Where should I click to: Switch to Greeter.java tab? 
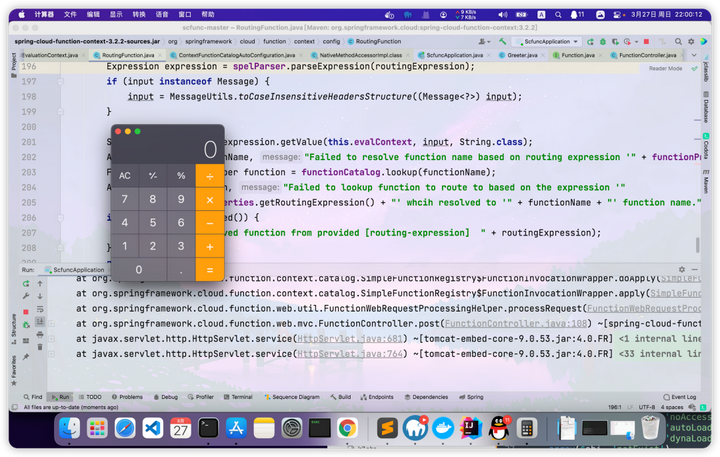click(x=522, y=55)
